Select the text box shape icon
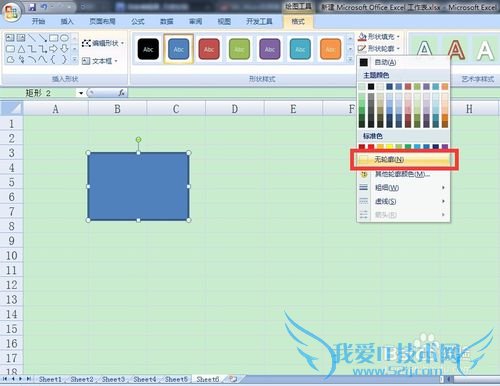 [11, 38]
